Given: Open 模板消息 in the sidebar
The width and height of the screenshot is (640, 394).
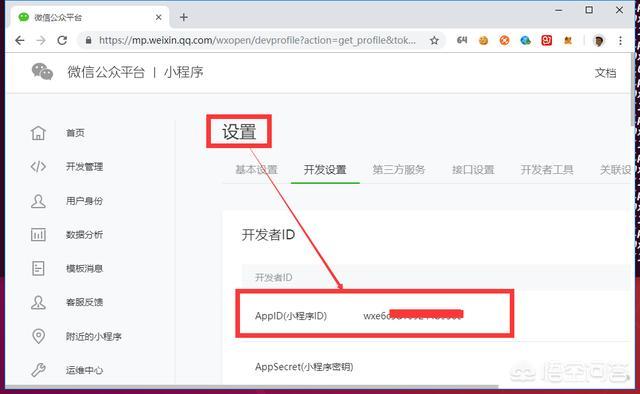Looking at the screenshot, I should coord(84,268).
